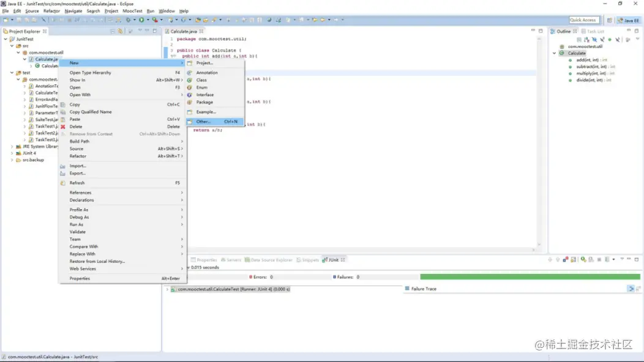Viewport: 644px width, 362px height.
Task: Collapse Calculate class in Outline
Action: point(555,53)
